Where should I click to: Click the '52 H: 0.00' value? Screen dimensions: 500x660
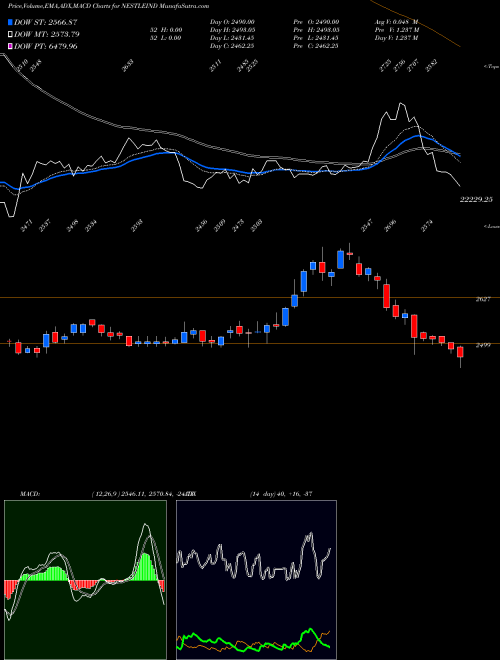point(165,30)
